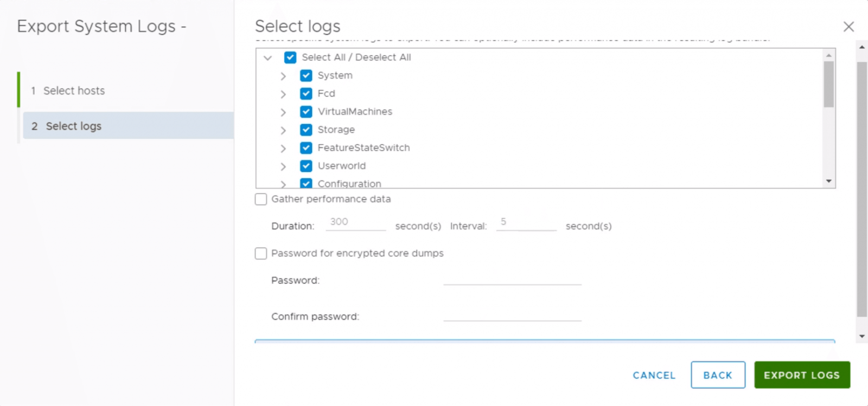
Task: Open the Select logs step
Action: (74, 126)
